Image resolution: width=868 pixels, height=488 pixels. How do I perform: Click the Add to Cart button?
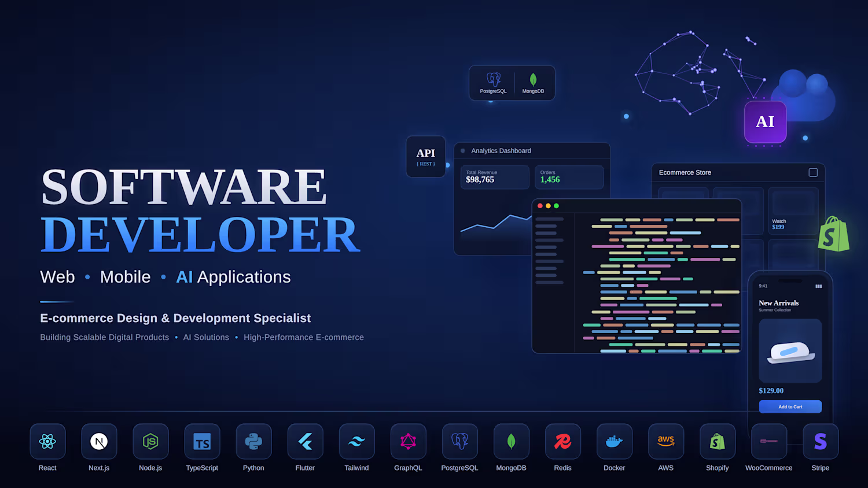coord(790,406)
